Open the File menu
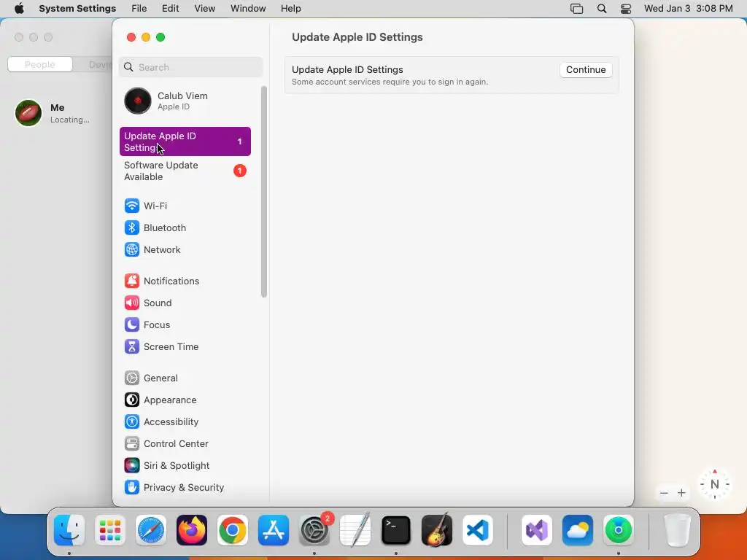Image resolution: width=747 pixels, height=560 pixels. click(139, 9)
